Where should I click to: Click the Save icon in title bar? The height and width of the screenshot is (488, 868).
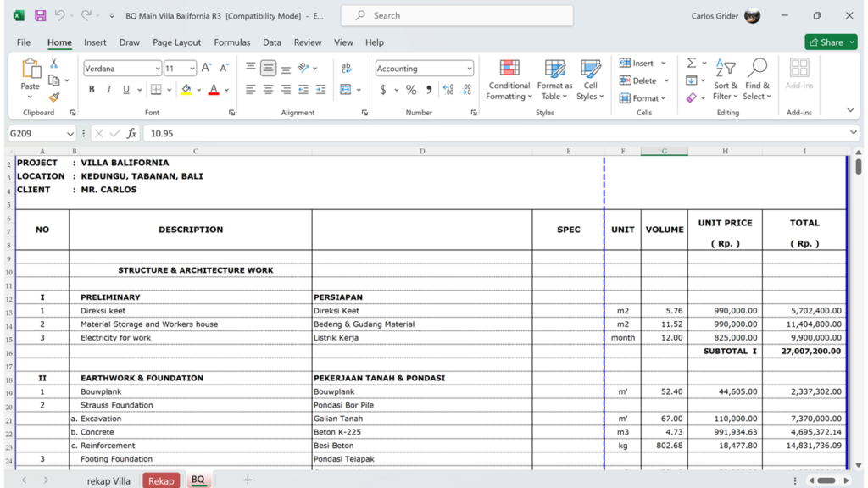click(x=40, y=15)
